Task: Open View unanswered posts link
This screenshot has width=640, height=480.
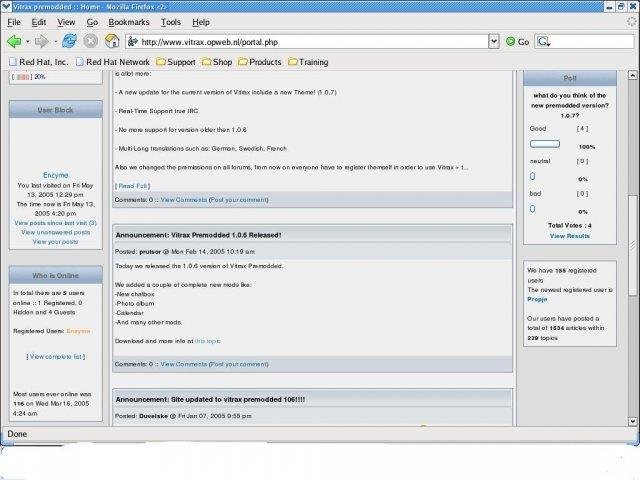Action: (x=56, y=232)
